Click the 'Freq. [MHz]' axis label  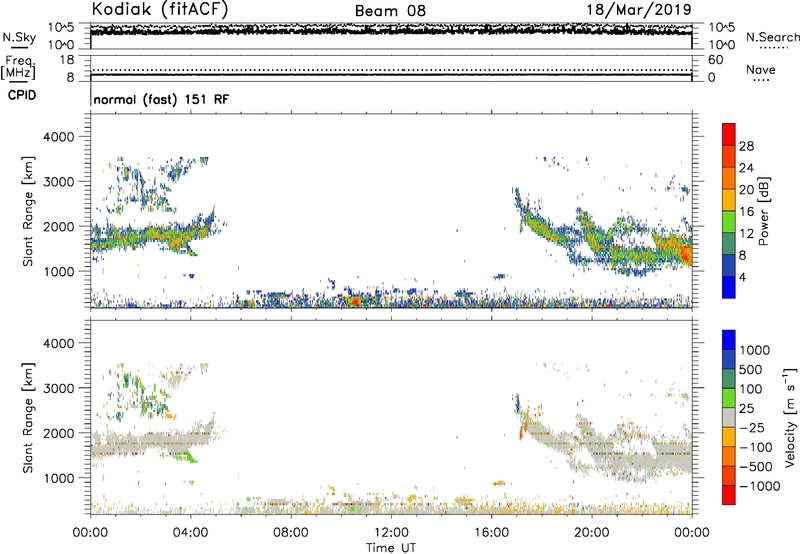[18, 68]
